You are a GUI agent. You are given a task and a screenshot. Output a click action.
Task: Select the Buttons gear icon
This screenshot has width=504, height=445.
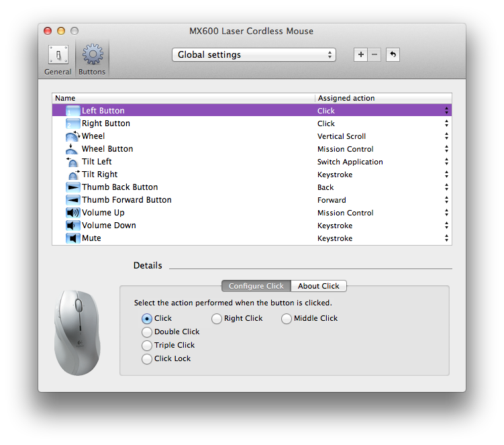pyautogui.click(x=93, y=54)
